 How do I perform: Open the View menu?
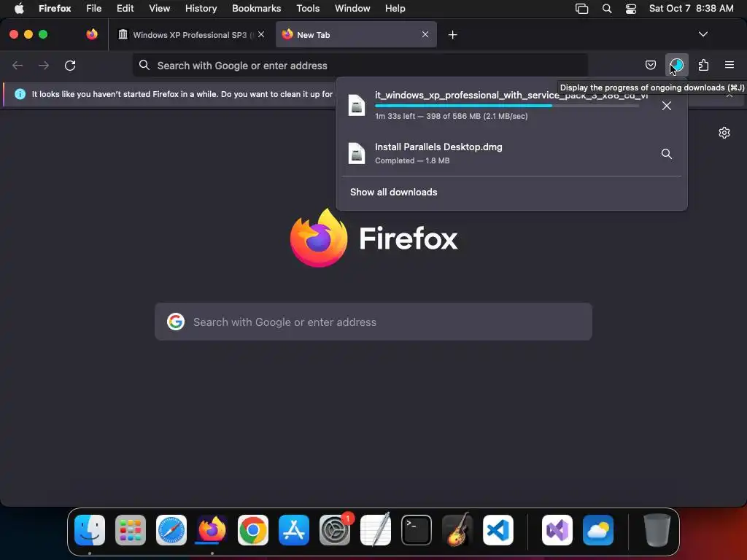click(x=159, y=8)
